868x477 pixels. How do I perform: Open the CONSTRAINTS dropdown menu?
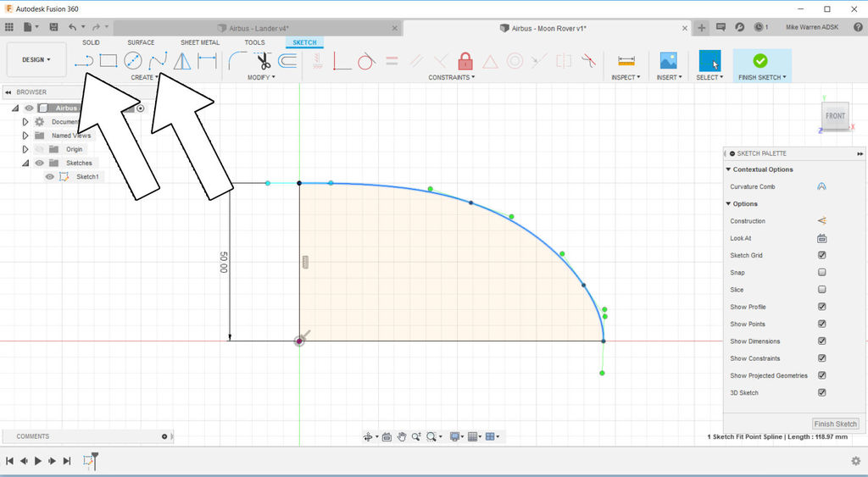pos(451,77)
